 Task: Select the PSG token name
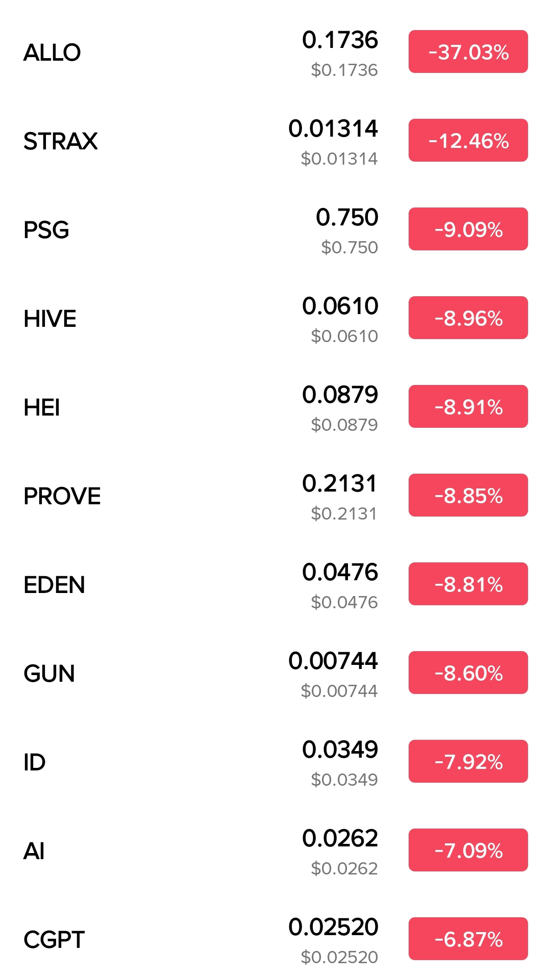pyautogui.click(x=46, y=229)
